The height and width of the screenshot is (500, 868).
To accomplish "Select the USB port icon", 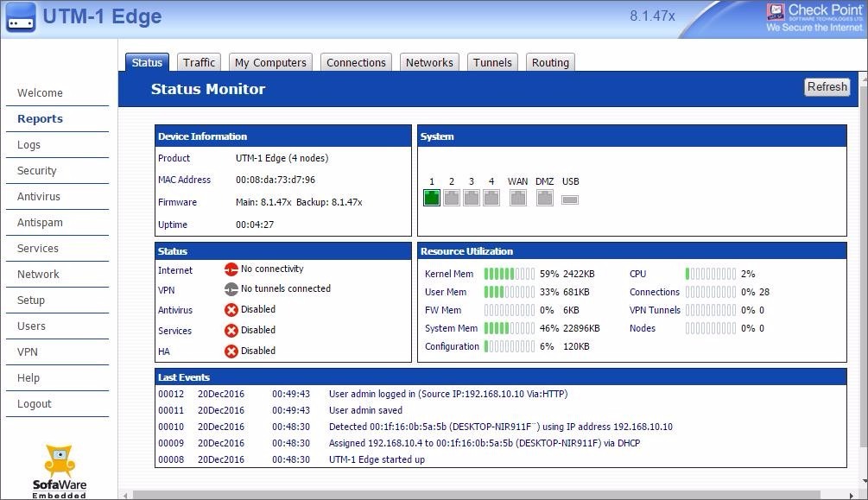I will point(570,199).
